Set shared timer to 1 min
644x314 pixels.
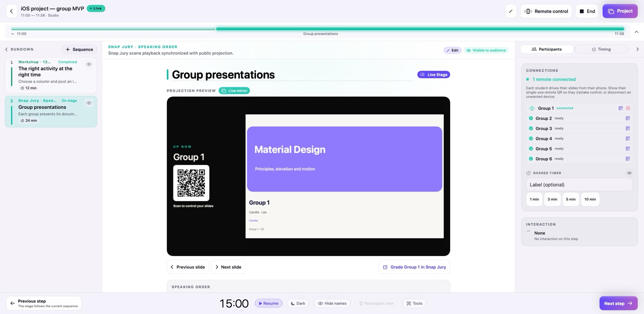[x=534, y=199]
